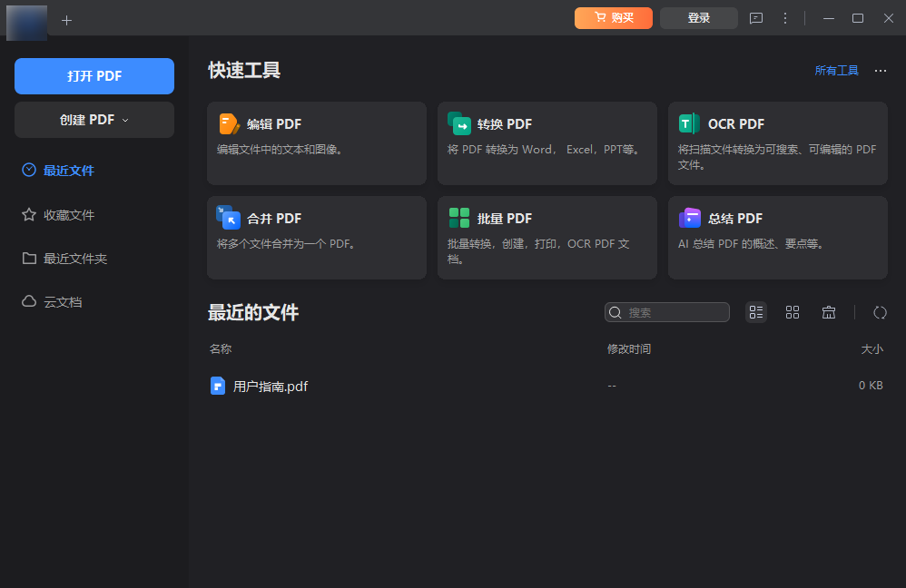Click the orange 购买 button
The height and width of the screenshot is (588, 906).
[613, 18]
